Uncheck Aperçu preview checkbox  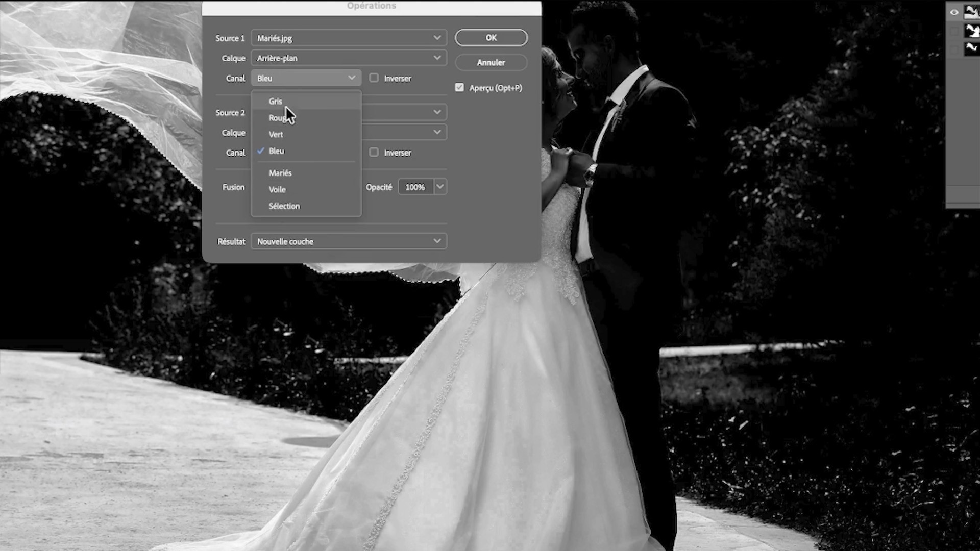(x=459, y=88)
